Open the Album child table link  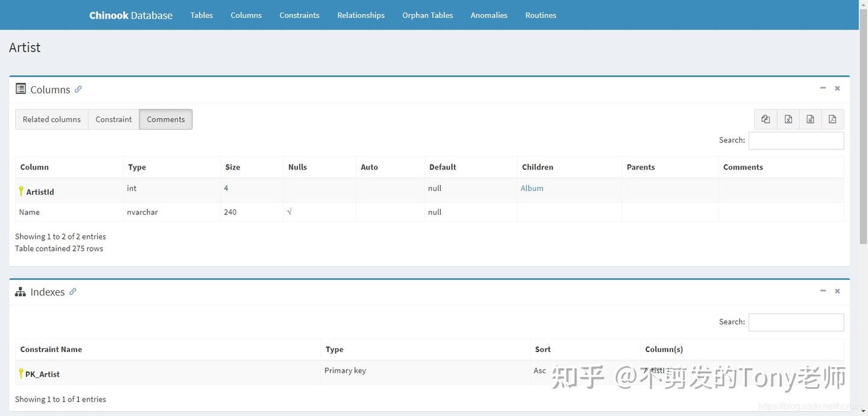point(532,188)
